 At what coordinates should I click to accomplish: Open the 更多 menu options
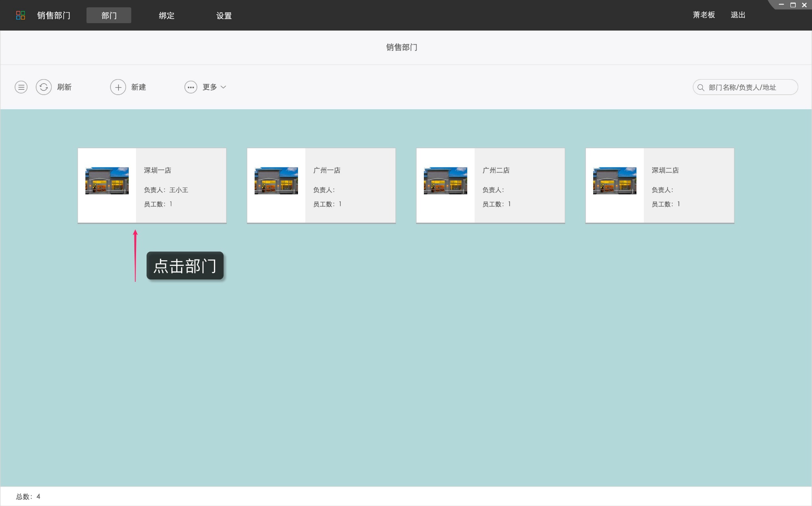click(208, 87)
